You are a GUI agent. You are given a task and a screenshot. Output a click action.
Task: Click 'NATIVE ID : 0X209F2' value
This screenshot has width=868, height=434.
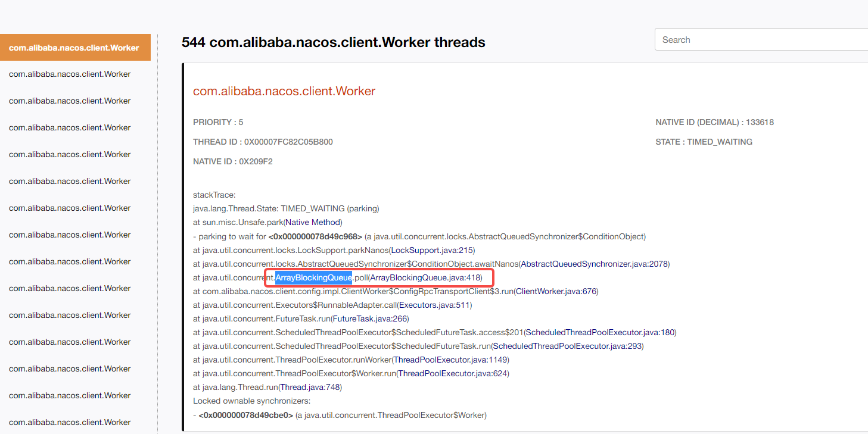click(233, 161)
